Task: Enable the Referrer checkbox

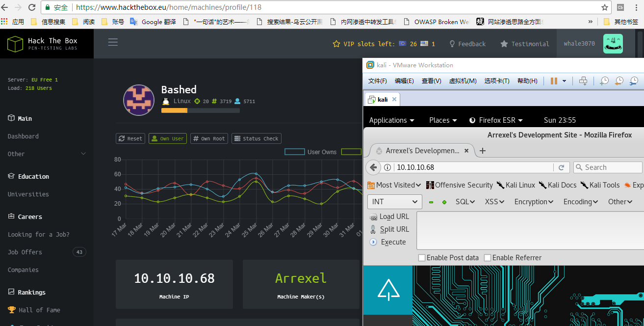Action: (x=487, y=258)
